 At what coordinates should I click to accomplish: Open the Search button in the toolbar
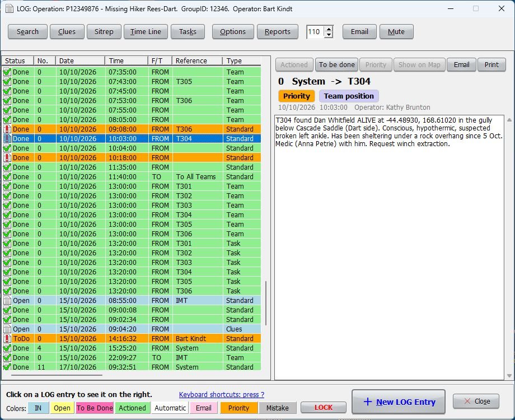point(27,32)
